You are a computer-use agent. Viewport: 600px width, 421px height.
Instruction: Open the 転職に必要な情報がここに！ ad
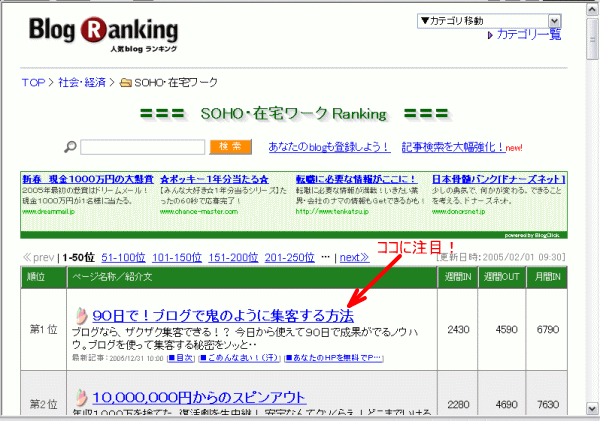click(x=356, y=179)
